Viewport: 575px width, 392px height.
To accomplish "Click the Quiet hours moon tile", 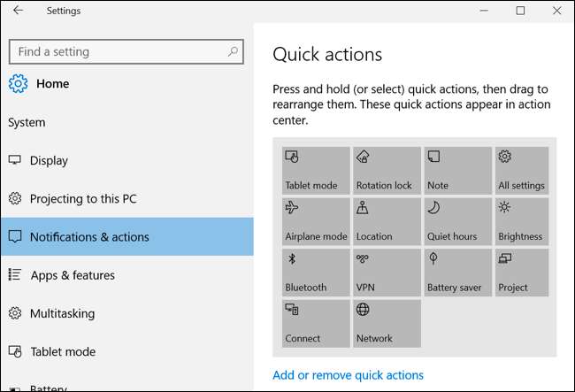I will pyautogui.click(x=457, y=221).
